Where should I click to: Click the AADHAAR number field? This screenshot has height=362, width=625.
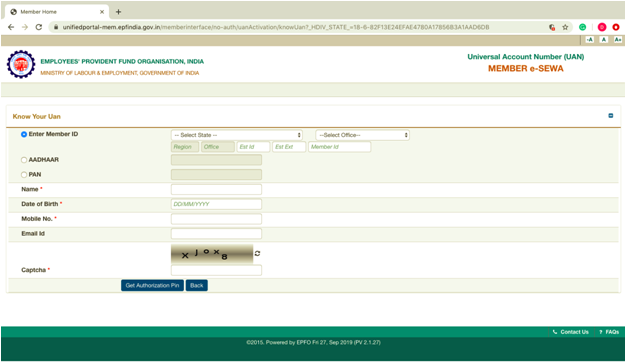(216, 160)
